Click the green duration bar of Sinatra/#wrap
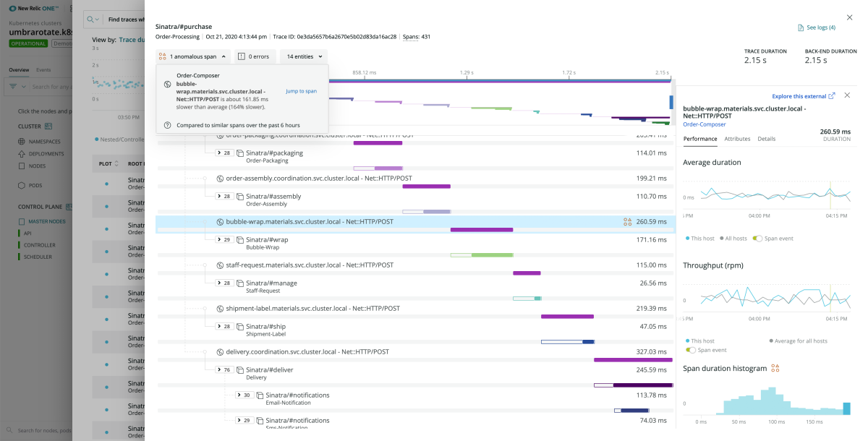 pyautogui.click(x=492, y=254)
